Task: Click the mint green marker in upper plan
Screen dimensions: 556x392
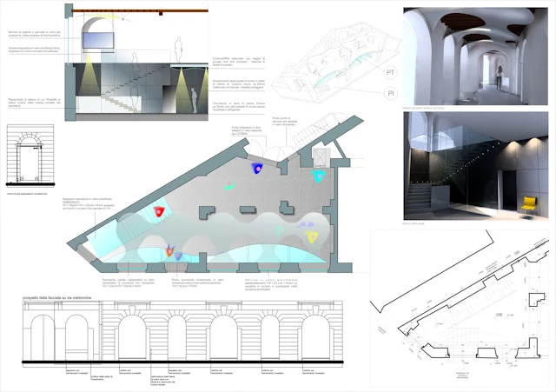Action: (x=229, y=185)
